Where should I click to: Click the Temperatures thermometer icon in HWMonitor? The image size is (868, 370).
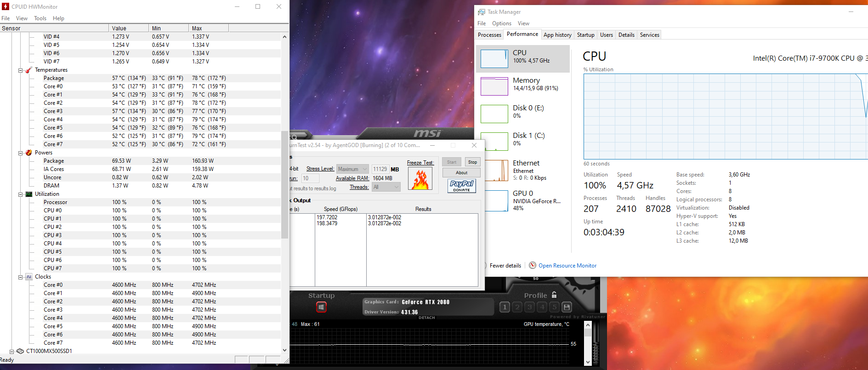(29, 70)
